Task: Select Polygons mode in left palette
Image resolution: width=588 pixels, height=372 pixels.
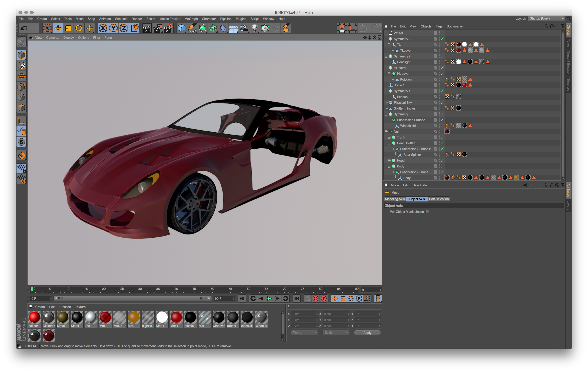Action: pyautogui.click(x=22, y=108)
